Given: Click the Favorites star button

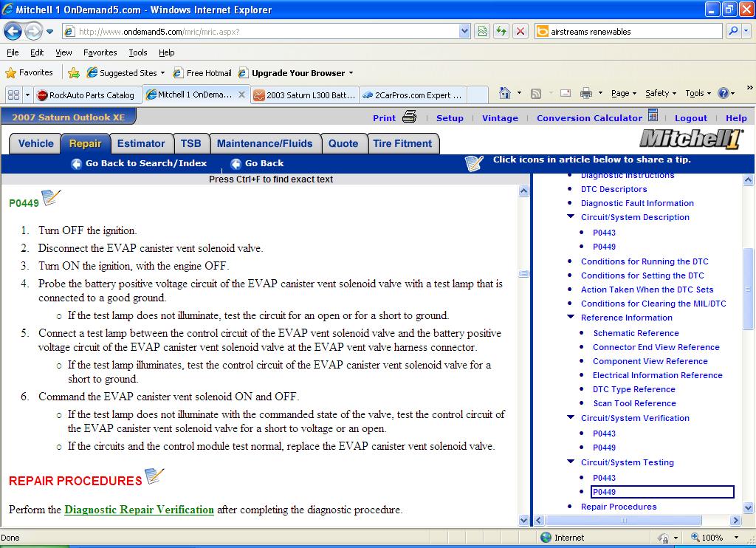Looking at the screenshot, I should click(29, 73).
